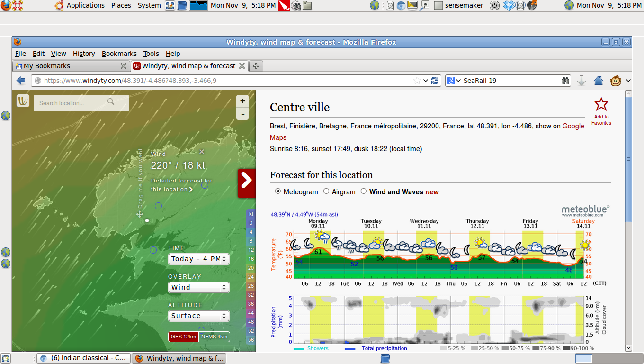Select the Airgram radio button

tap(326, 191)
